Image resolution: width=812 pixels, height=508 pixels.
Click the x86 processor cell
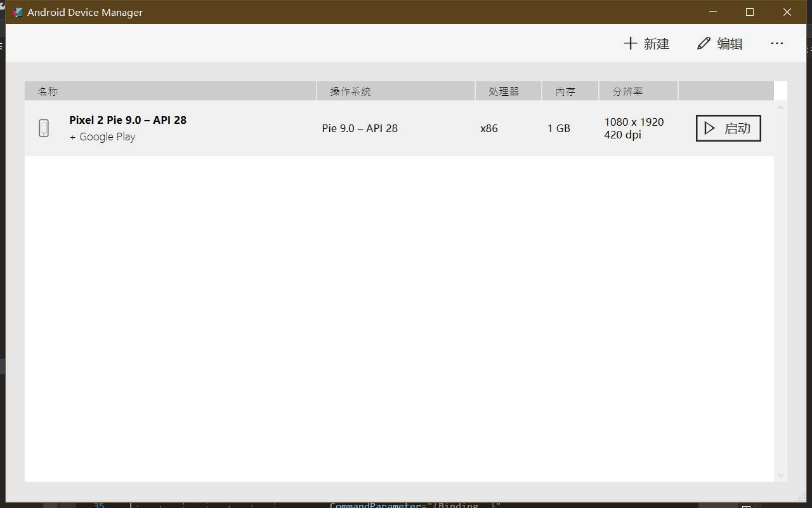pyautogui.click(x=489, y=128)
